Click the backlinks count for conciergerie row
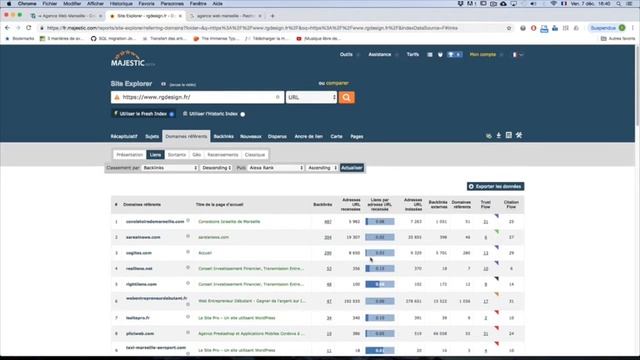Image resolution: width=640 pixels, height=360 pixels. tap(328, 222)
